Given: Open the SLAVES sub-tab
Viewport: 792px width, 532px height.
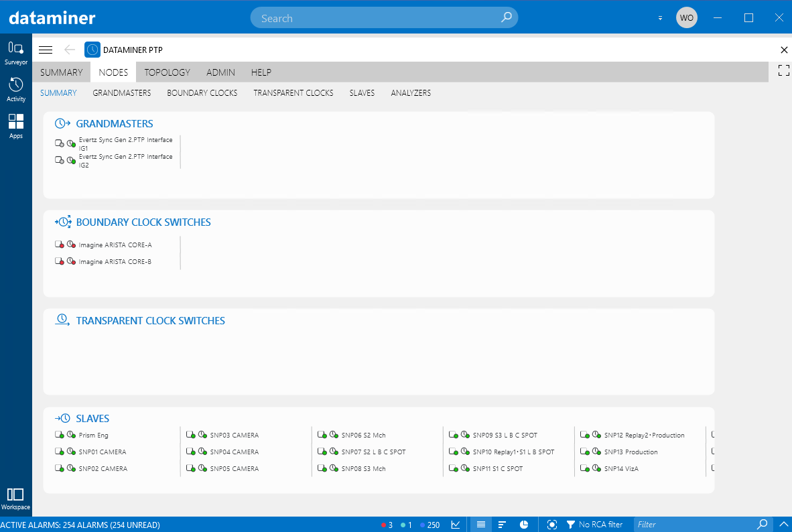Looking at the screenshot, I should tap(362, 92).
